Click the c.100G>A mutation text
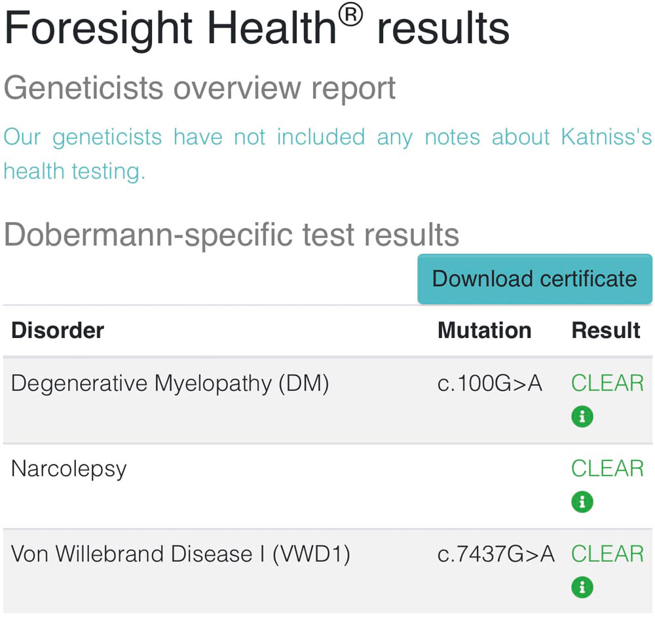Viewport: 655px width, 644px height. tap(489, 383)
